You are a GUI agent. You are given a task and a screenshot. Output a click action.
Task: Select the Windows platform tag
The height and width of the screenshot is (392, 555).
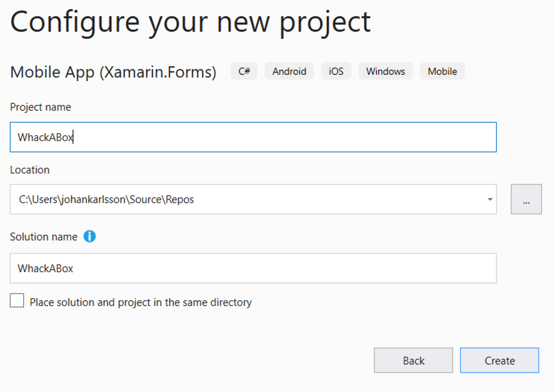click(x=386, y=71)
